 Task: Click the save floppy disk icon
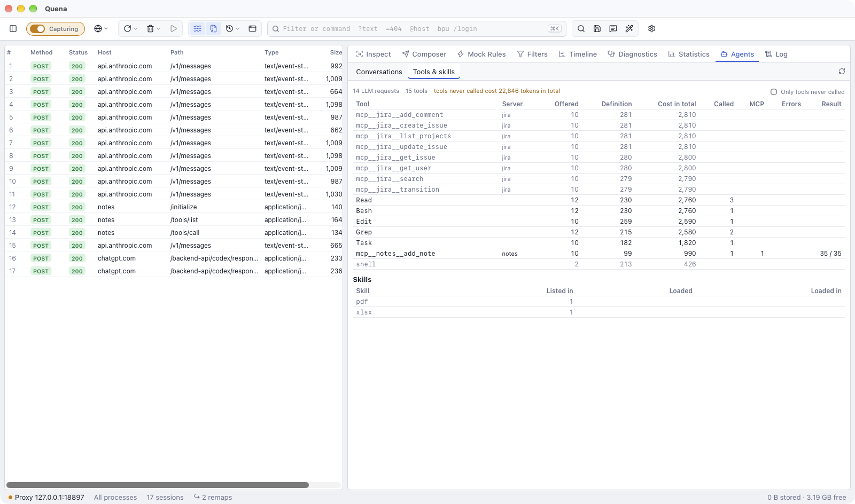click(597, 29)
